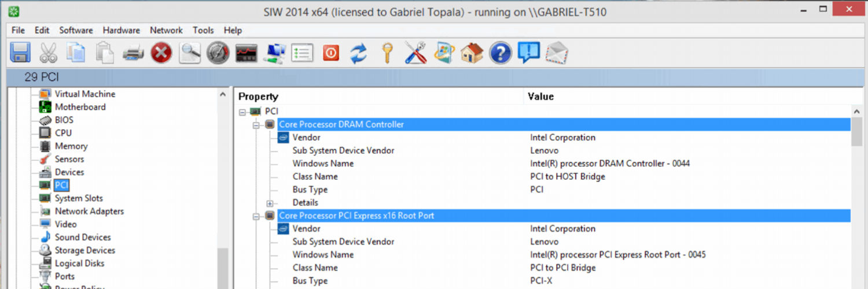Open the Tools menu
This screenshot has height=289, width=868.
tap(203, 30)
